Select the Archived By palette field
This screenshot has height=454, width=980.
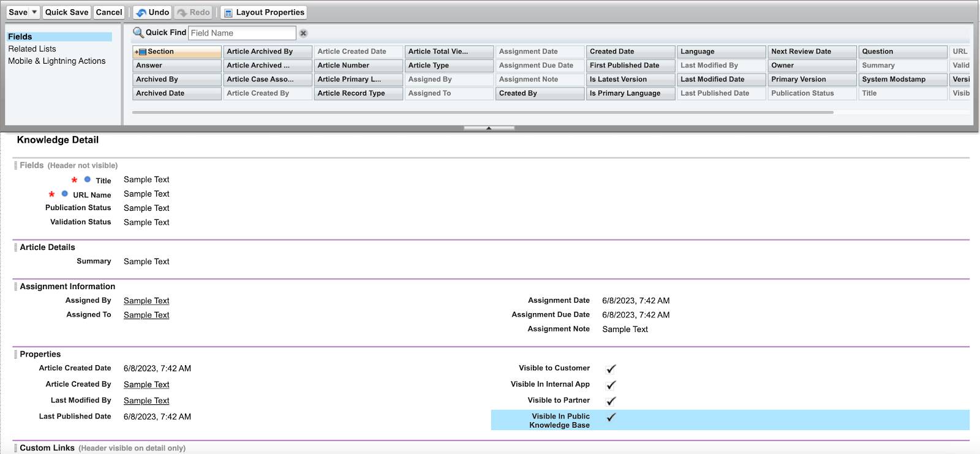coord(177,80)
